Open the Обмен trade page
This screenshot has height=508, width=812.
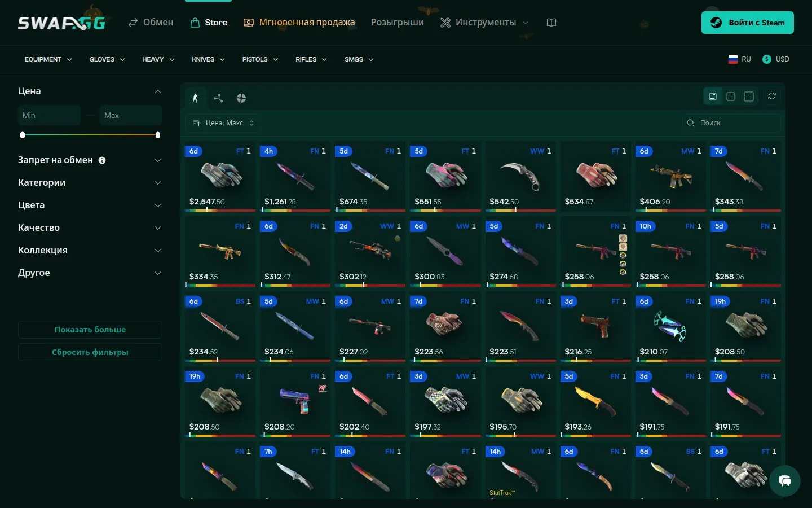pyautogui.click(x=151, y=23)
